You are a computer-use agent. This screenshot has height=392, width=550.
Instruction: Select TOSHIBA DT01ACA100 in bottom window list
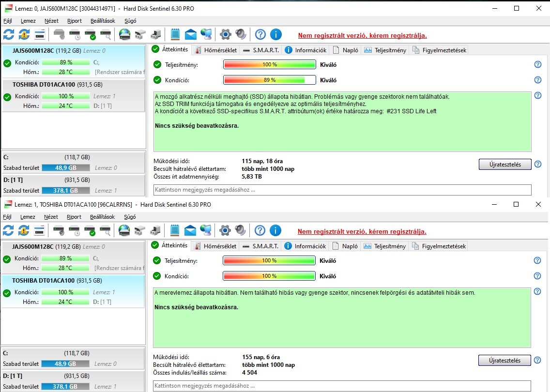click(73, 291)
